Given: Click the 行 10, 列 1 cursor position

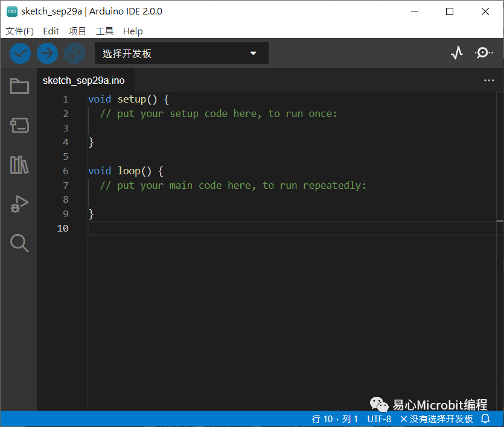Looking at the screenshot, I should (x=334, y=419).
